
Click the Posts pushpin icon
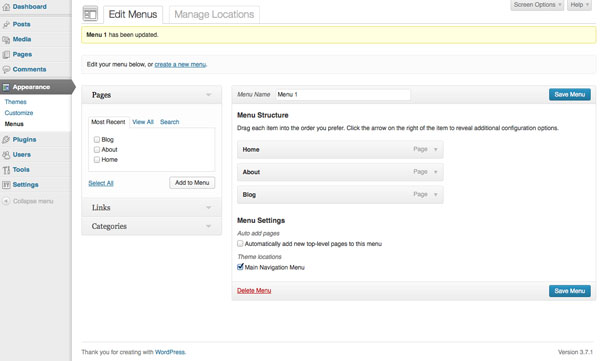pyautogui.click(x=6, y=25)
